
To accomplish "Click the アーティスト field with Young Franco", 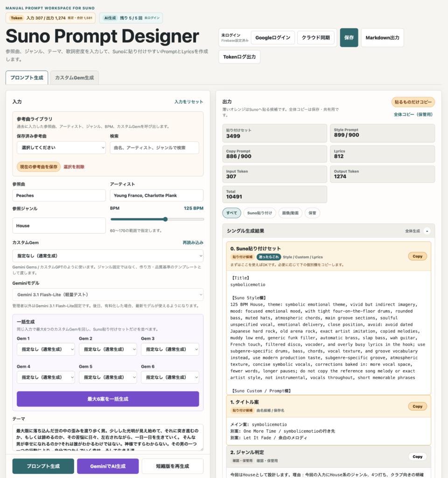I will coord(157,196).
